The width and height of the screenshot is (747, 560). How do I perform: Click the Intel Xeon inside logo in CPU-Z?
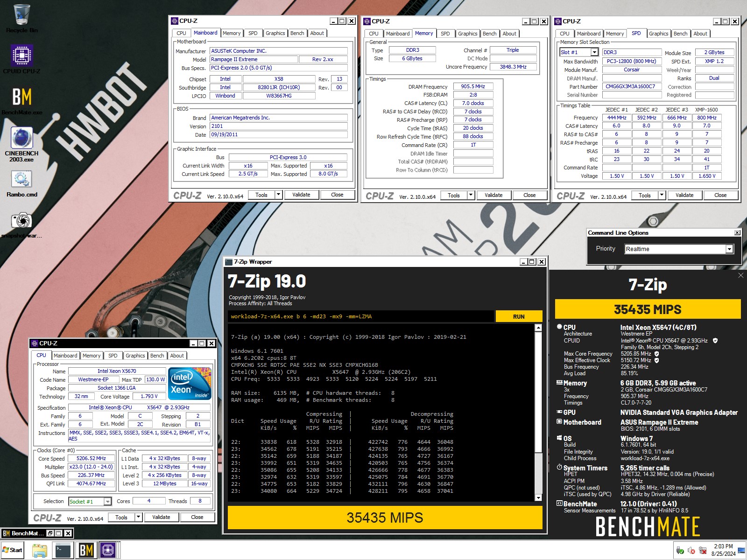pyautogui.click(x=190, y=384)
